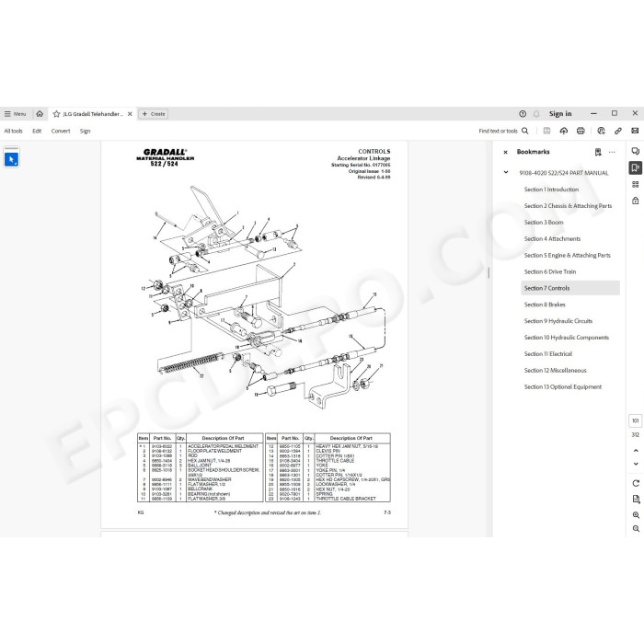
Task: Open the Convert menu
Action: point(61,131)
